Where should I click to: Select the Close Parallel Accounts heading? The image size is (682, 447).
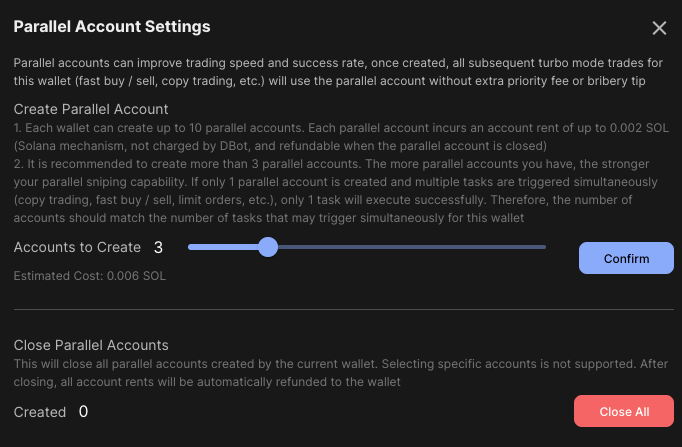point(91,345)
